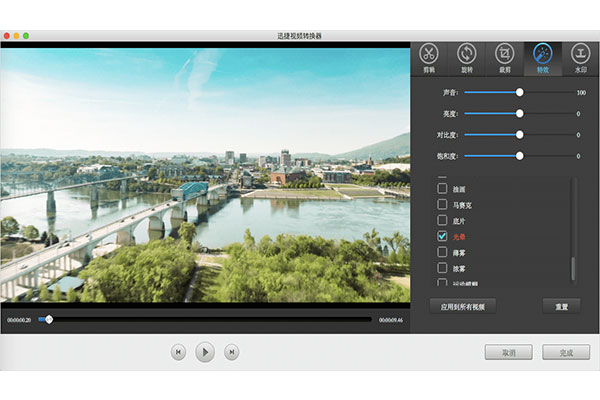The width and height of the screenshot is (600, 400).
Task: Click the 对比度 label text
Action: pyautogui.click(x=447, y=135)
